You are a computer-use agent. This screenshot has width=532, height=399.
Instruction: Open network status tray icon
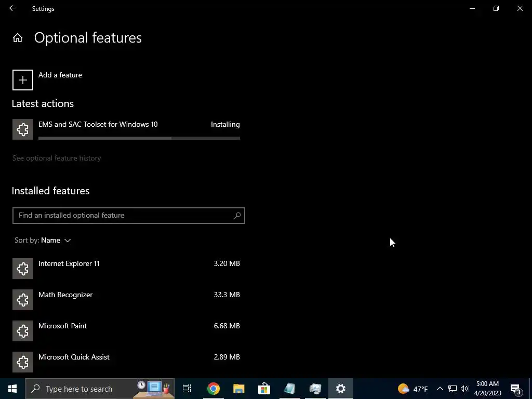click(453, 389)
